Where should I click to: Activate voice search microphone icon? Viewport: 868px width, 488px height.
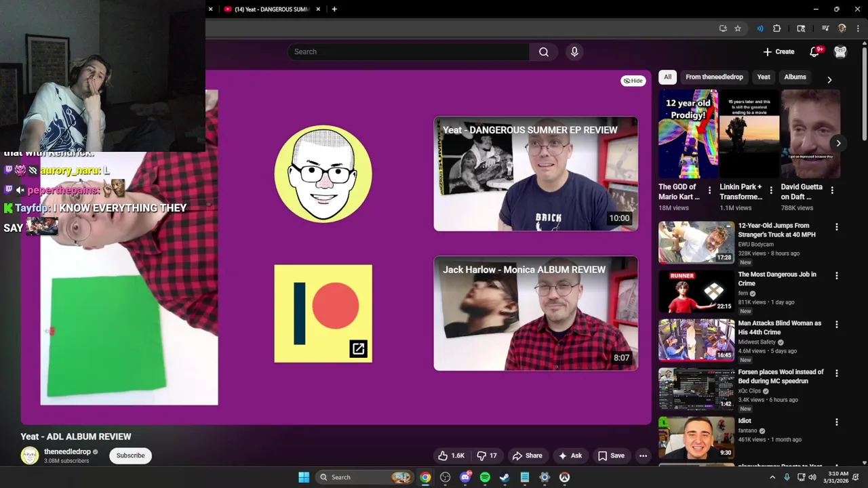(x=574, y=52)
